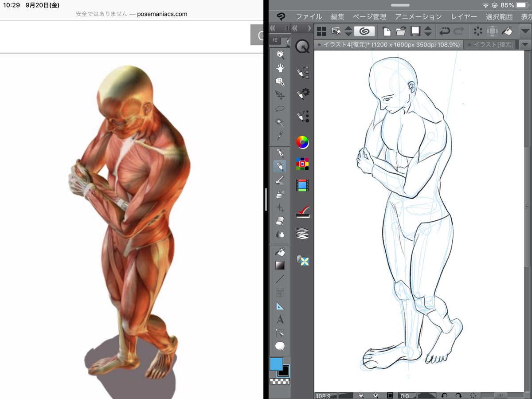The height and width of the screenshot is (399, 532).
Task: Select the Blend droplets tool
Action: pyautogui.click(x=280, y=234)
